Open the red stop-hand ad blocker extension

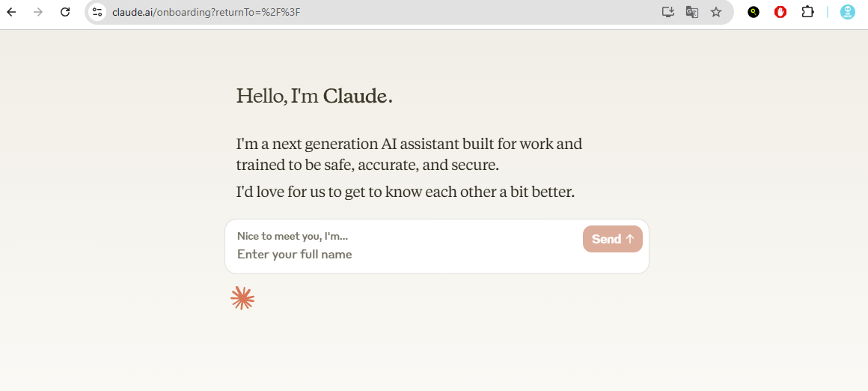click(x=780, y=12)
